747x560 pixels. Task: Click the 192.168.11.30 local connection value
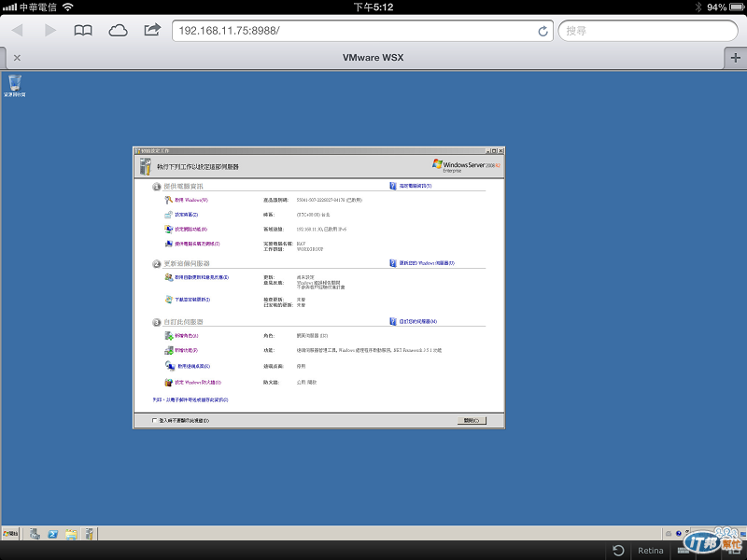click(x=321, y=230)
